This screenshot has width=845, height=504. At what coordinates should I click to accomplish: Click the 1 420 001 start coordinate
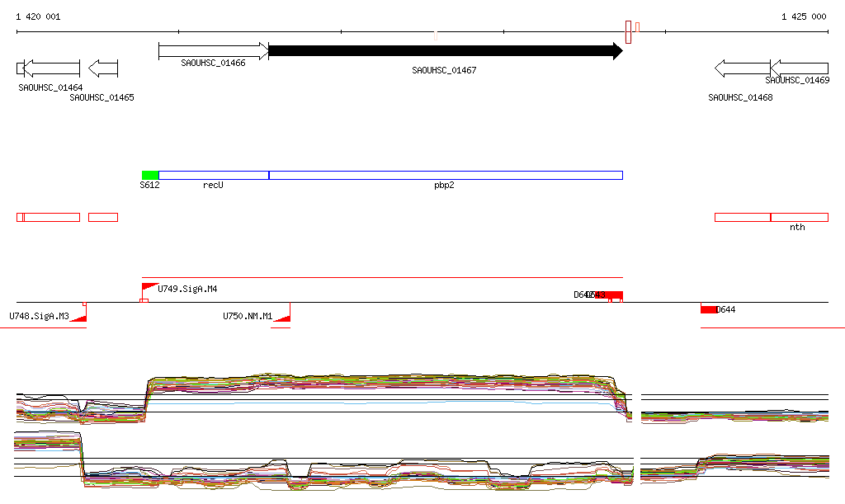(x=38, y=17)
